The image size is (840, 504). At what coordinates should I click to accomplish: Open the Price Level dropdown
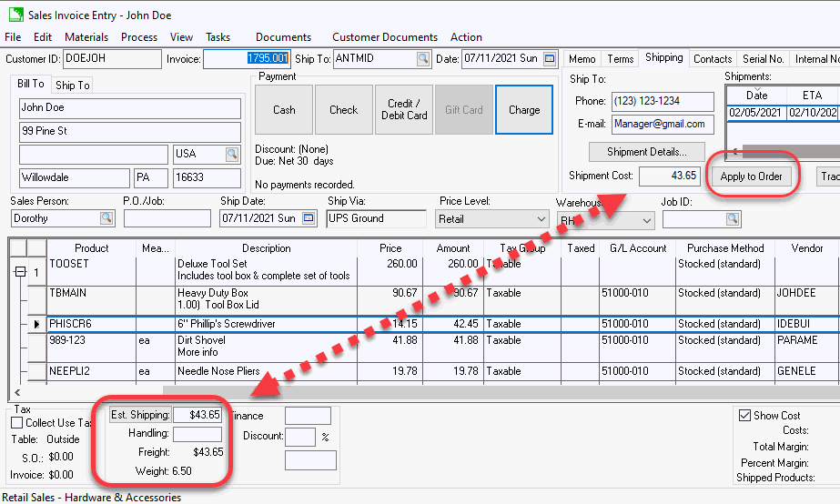point(541,219)
